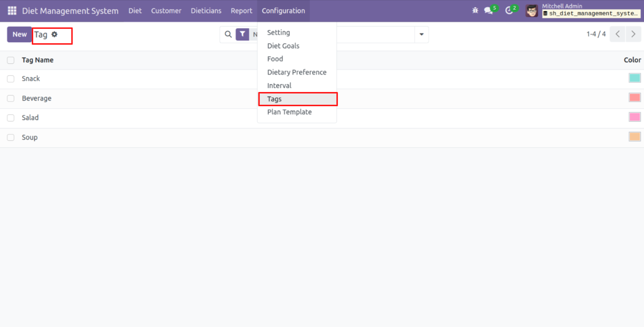Open the activities clock icon

(x=509, y=11)
